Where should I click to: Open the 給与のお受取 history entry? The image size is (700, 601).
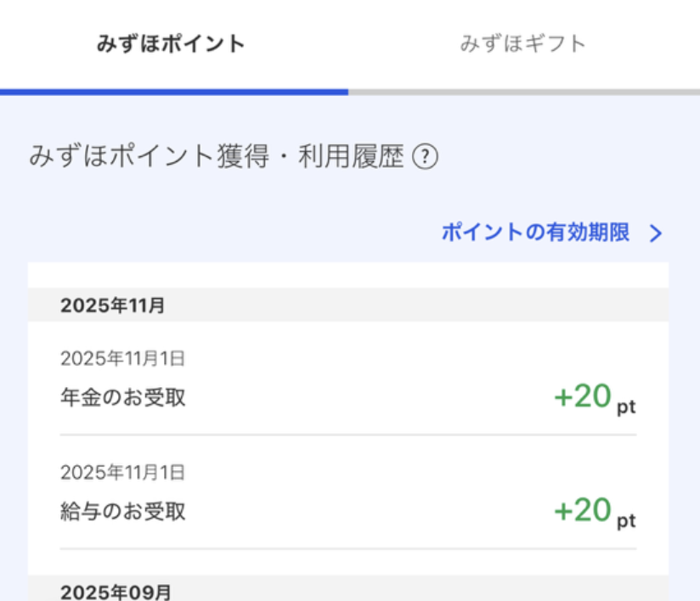point(123,511)
